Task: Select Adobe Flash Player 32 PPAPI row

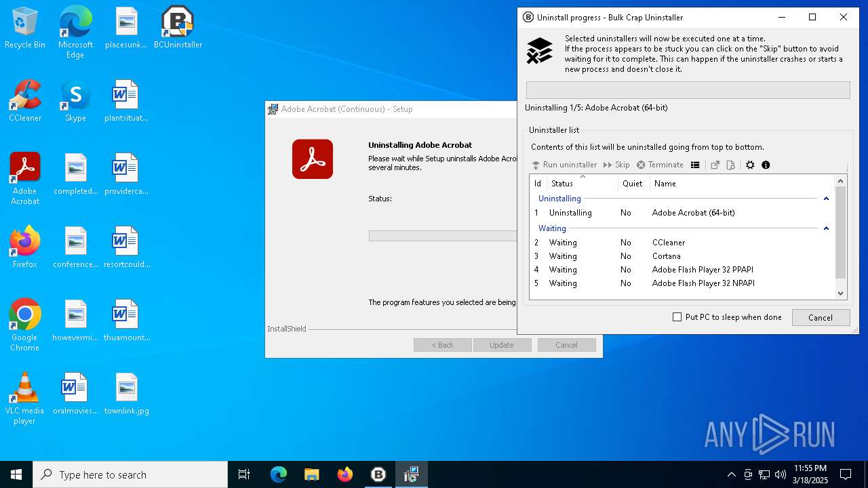Action: 682,270
